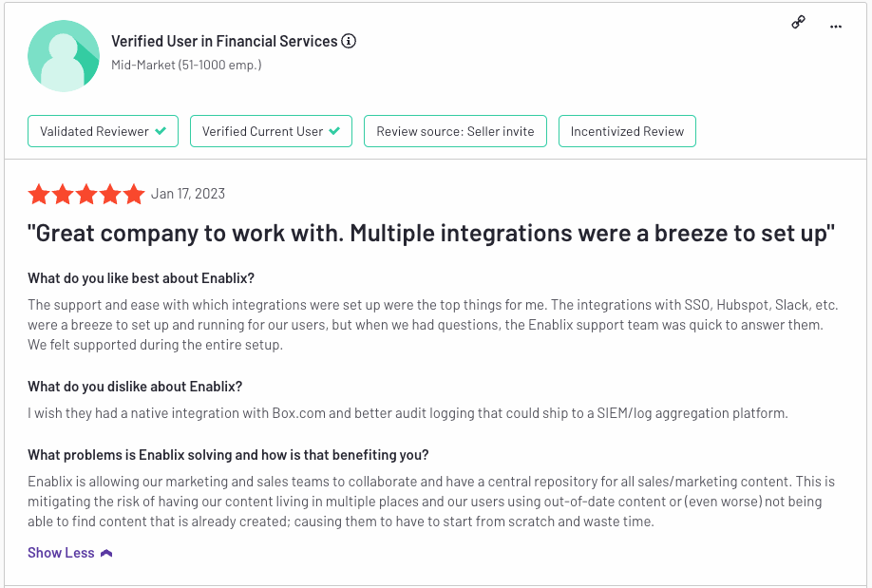This screenshot has width=872, height=588.
Task: Click the Jan 17, 2023 review date
Action: (x=188, y=194)
